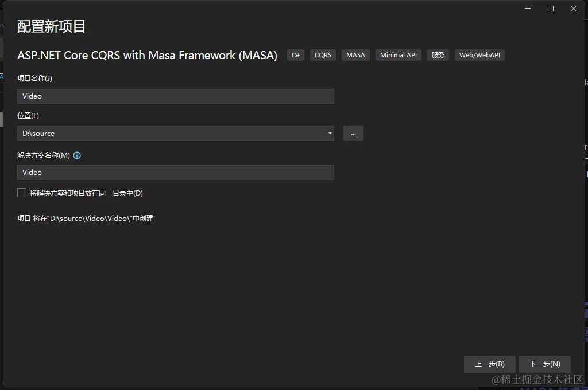588x390 pixels.
Task: Proceed with the 下一步(N) button
Action: point(545,364)
